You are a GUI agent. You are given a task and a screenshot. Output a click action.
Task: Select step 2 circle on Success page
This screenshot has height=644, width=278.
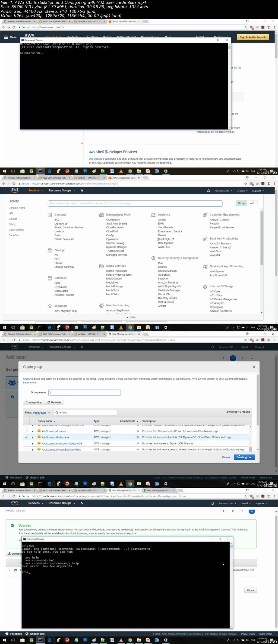pyautogui.click(x=233, y=511)
